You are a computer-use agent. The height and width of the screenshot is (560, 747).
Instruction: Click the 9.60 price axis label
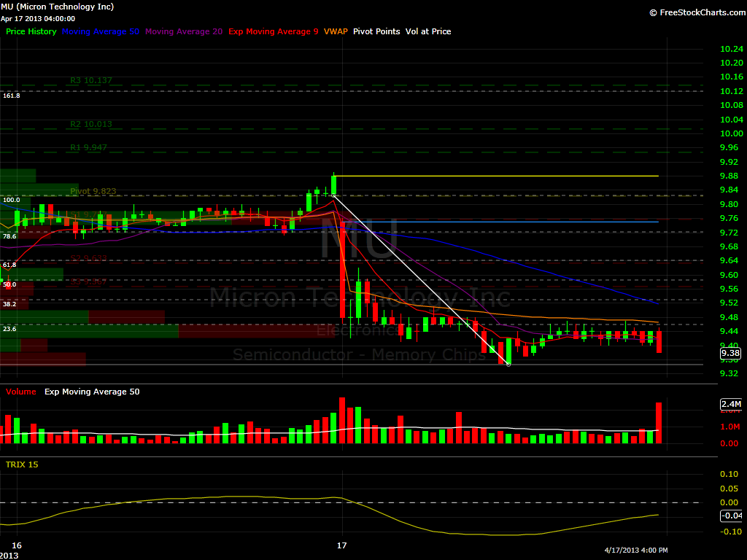tap(729, 275)
